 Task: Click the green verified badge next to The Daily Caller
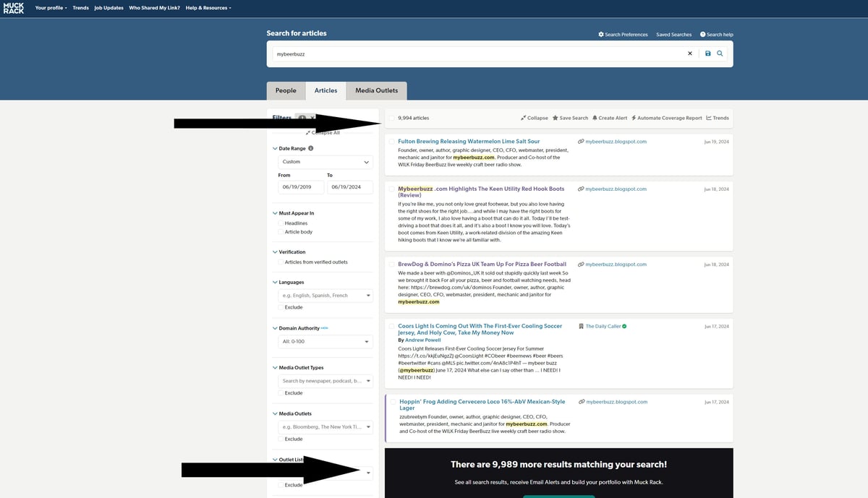624,326
